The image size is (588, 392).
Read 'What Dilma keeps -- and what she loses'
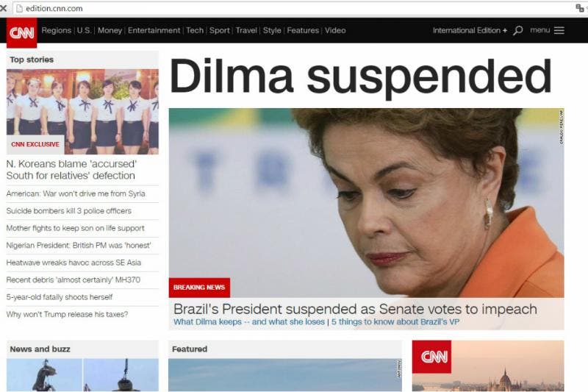249,322
